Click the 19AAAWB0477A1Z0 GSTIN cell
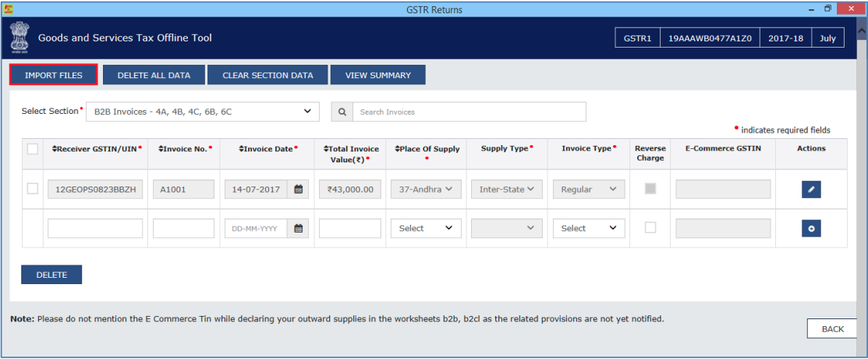This screenshot has height=359, width=868. click(710, 39)
